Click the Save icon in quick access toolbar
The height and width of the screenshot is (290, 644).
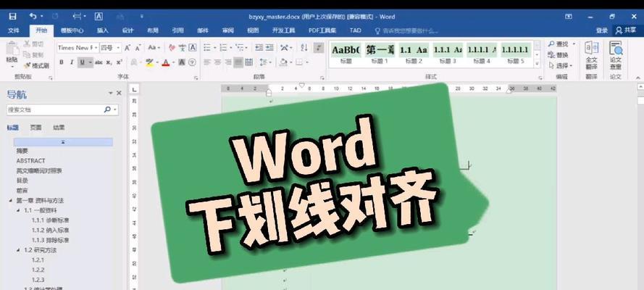(13, 17)
